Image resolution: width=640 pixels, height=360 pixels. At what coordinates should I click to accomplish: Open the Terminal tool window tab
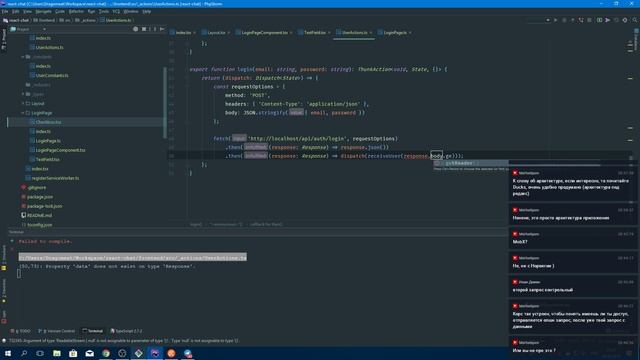(93, 331)
